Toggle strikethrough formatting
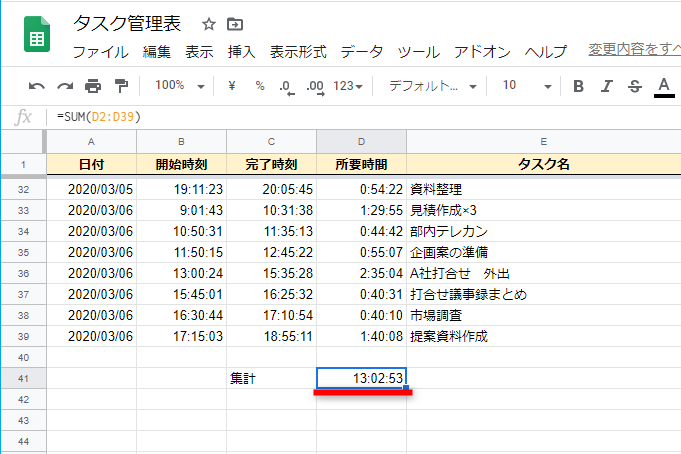The image size is (681, 454). pos(635,86)
